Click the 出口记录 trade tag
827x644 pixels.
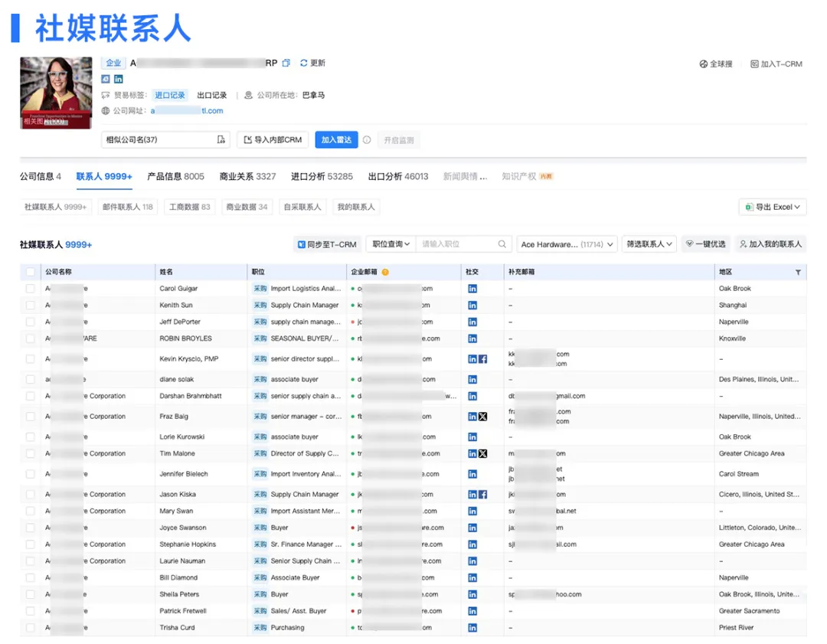click(212, 96)
